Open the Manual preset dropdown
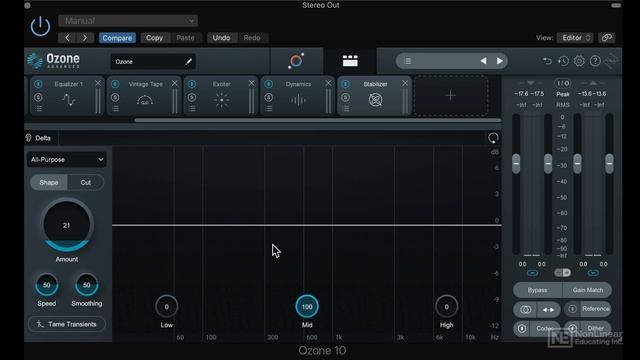 [x=128, y=20]
